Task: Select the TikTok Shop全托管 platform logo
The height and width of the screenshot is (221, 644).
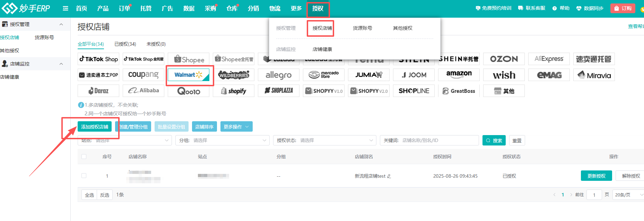Action: click(x=143, y=59)
